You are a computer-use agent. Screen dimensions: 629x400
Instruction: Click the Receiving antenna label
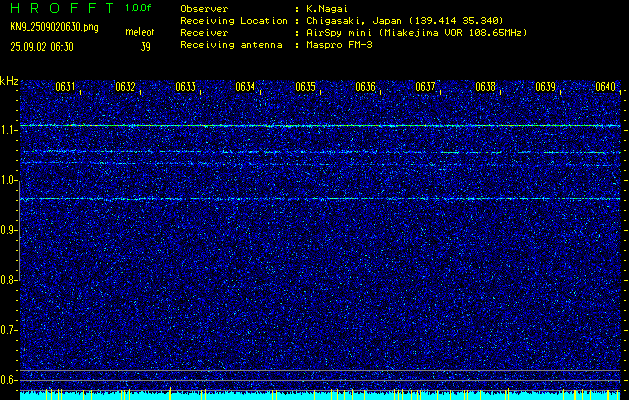pos(231,45)
